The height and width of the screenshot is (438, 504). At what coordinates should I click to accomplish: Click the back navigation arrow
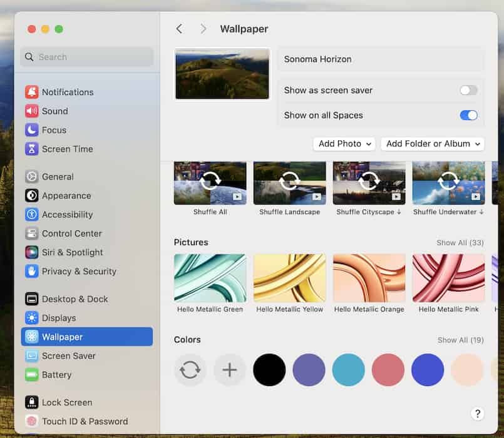point(179,29)
